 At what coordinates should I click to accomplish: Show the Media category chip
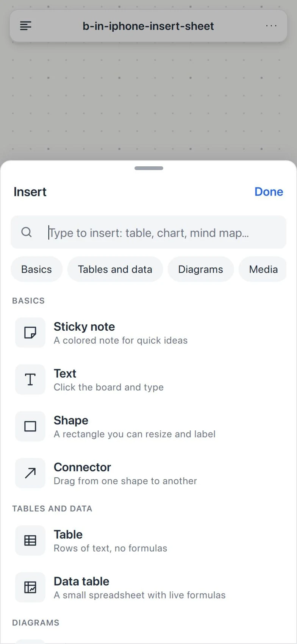click(263, 269)
